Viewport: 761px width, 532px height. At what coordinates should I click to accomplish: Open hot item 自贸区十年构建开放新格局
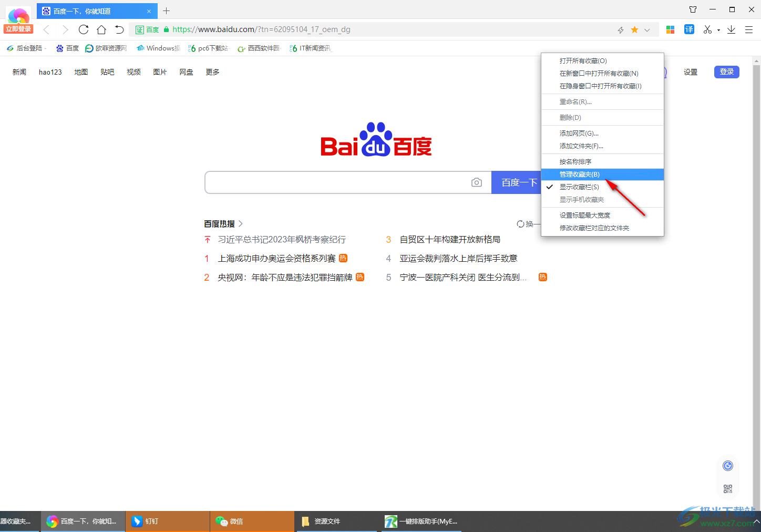(x=450, y=240)
